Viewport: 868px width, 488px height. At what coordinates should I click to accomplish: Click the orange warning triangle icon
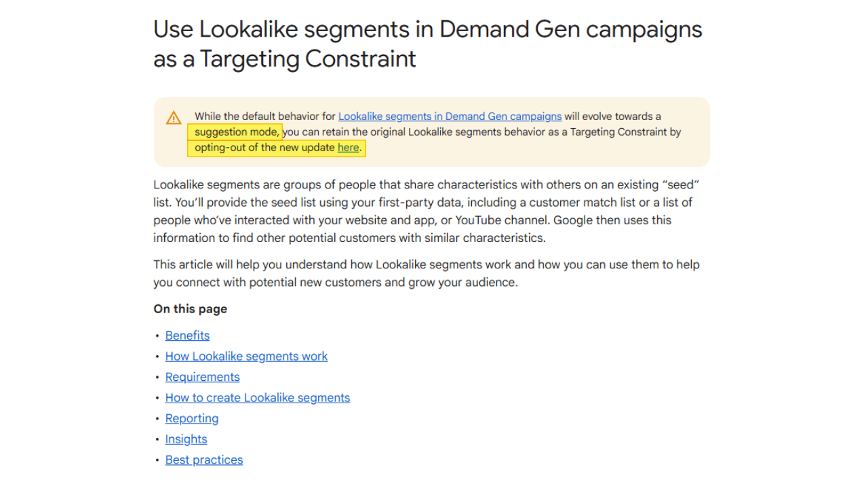click(174, 117)
